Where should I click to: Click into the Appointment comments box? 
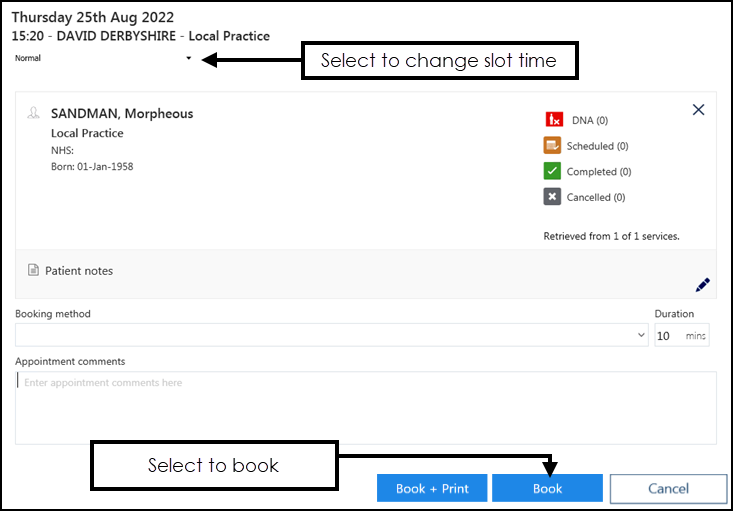365,408
